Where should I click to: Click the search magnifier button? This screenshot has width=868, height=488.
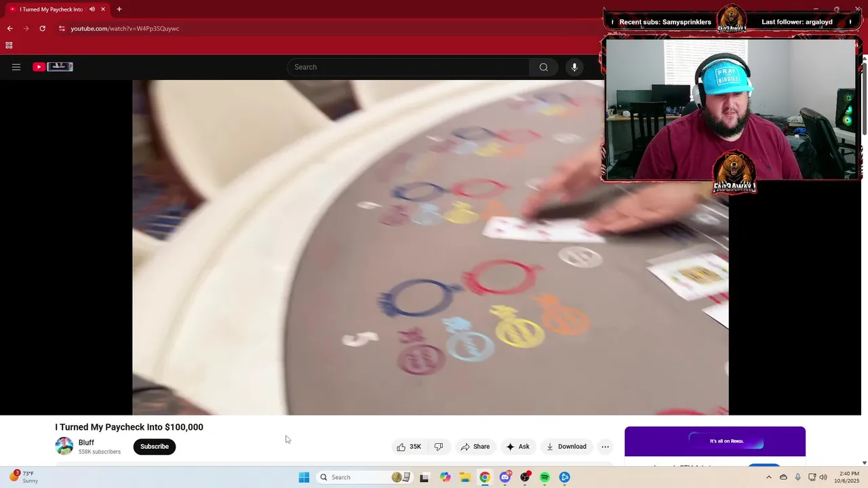point(544,67)
